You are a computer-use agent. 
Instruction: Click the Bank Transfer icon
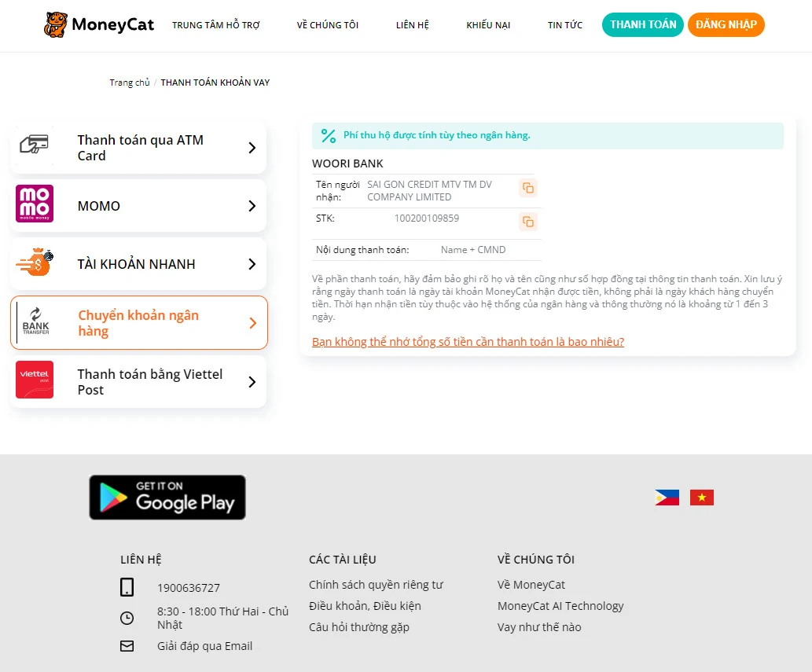[35, 322]
